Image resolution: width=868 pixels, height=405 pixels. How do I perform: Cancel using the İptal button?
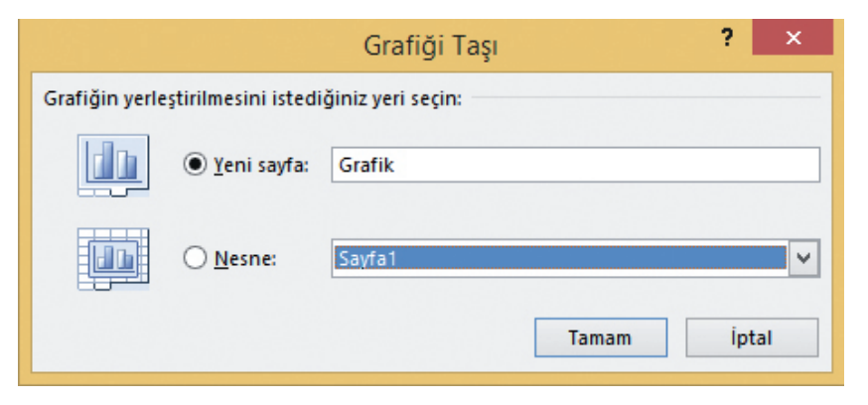[x=752, y=337]
